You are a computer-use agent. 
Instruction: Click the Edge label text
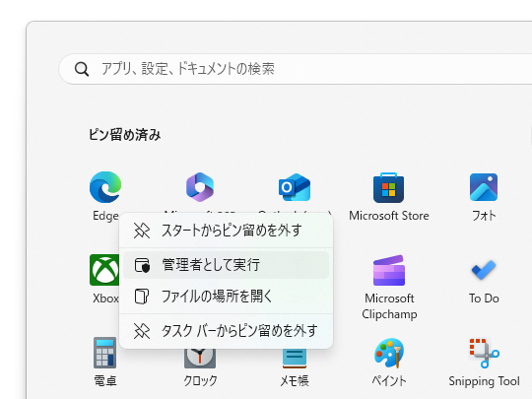click(x=105, y=216)
